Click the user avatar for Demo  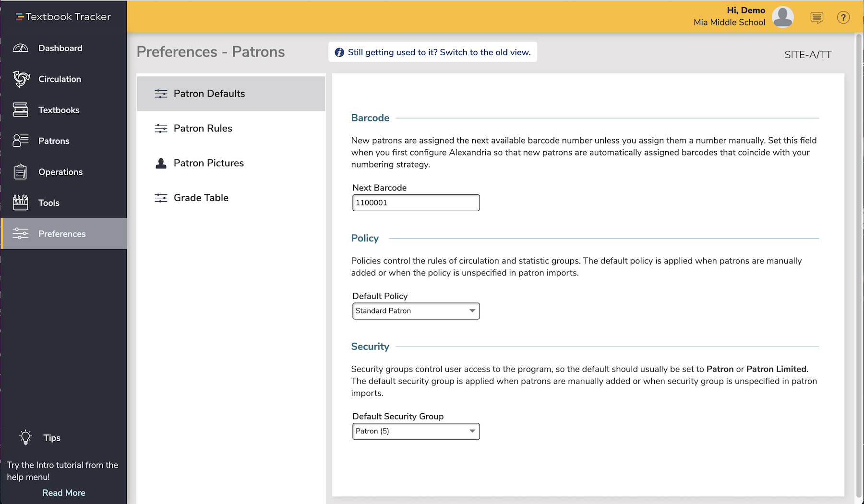point(782,17)
